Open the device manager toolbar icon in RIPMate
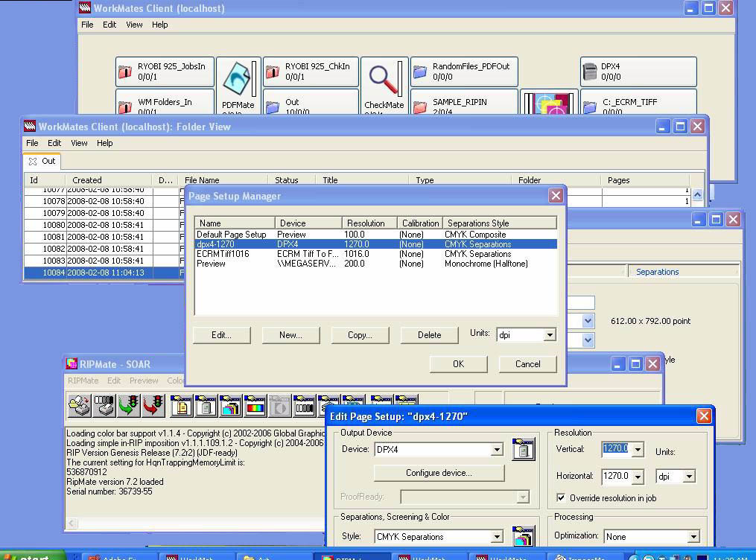 [x=206, y=405]
